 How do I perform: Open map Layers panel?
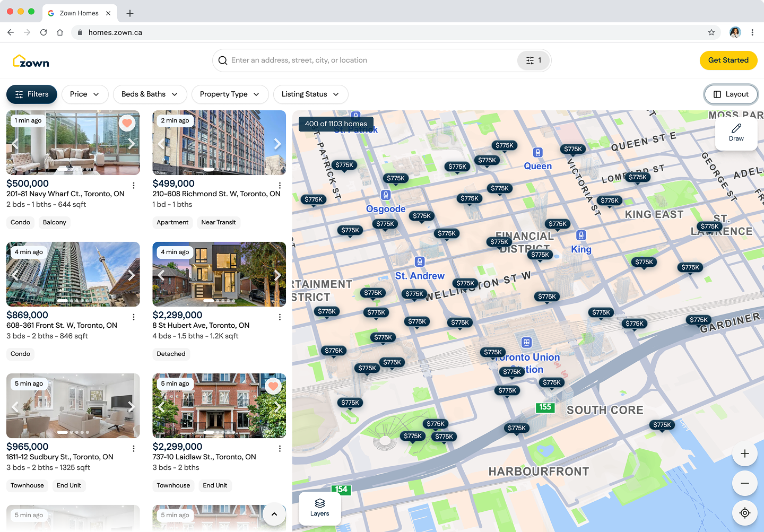tap(319, 508)
